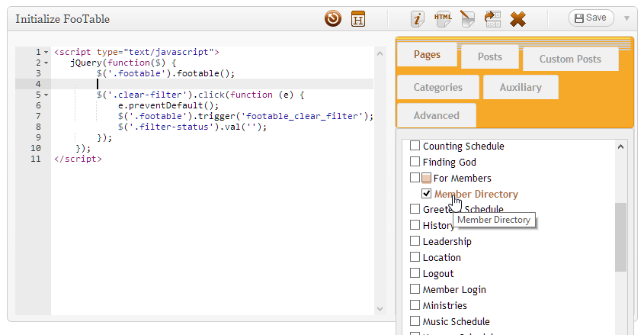Check the Counting Schedule checkbox

415,146
